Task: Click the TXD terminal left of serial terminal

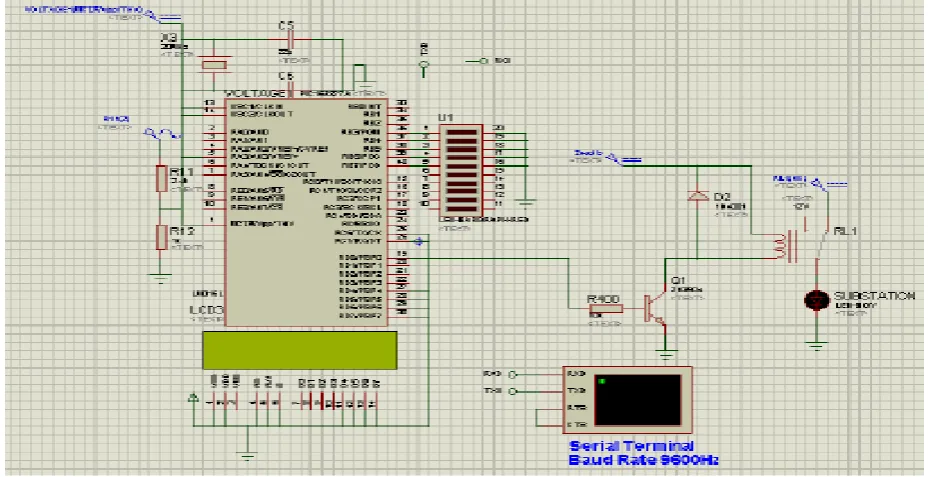Action: coord(512,391)
